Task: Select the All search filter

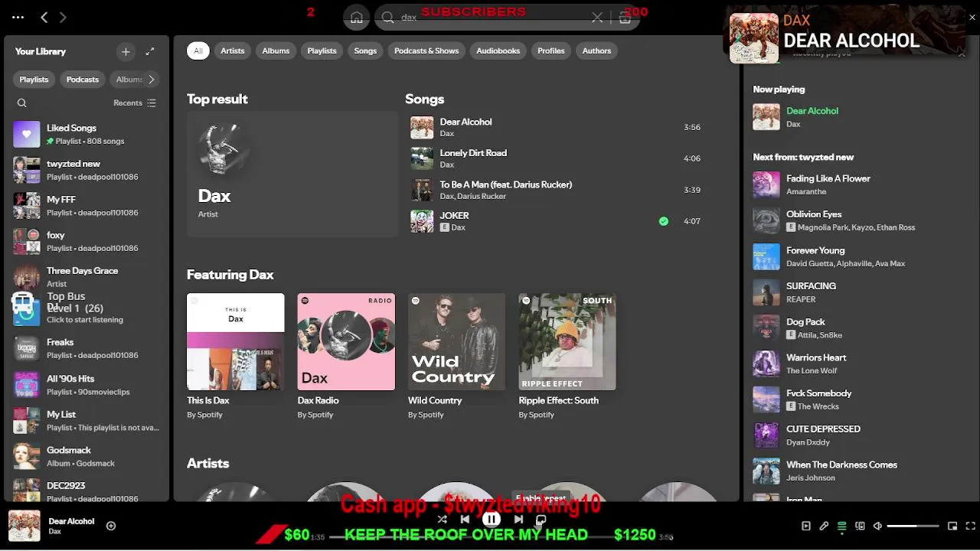Action: (x=198, y=51)
